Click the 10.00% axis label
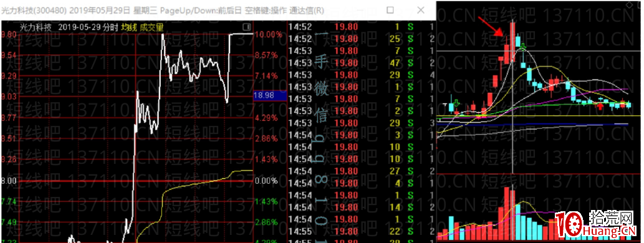Image resolution: width=644 pixels, height=243 pixels. click(269, 34)
